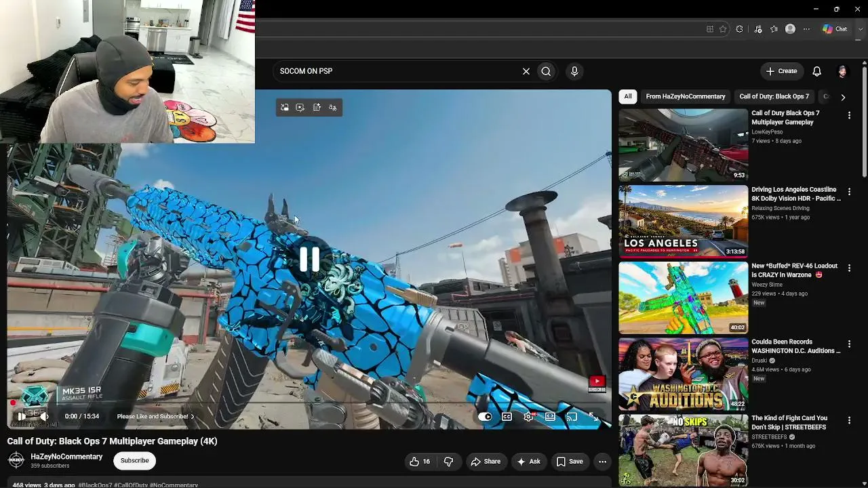Viewport: 868px width, 488px height.
Task: Seek using the video progress bar
Action: click(x=309, y=403)
